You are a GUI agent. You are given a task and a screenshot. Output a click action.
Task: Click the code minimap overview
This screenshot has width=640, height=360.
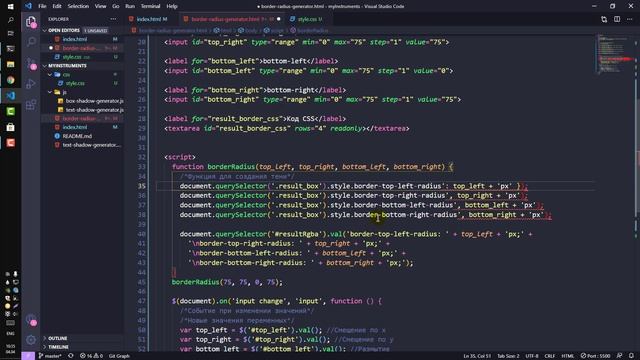(x=615, y=55)
